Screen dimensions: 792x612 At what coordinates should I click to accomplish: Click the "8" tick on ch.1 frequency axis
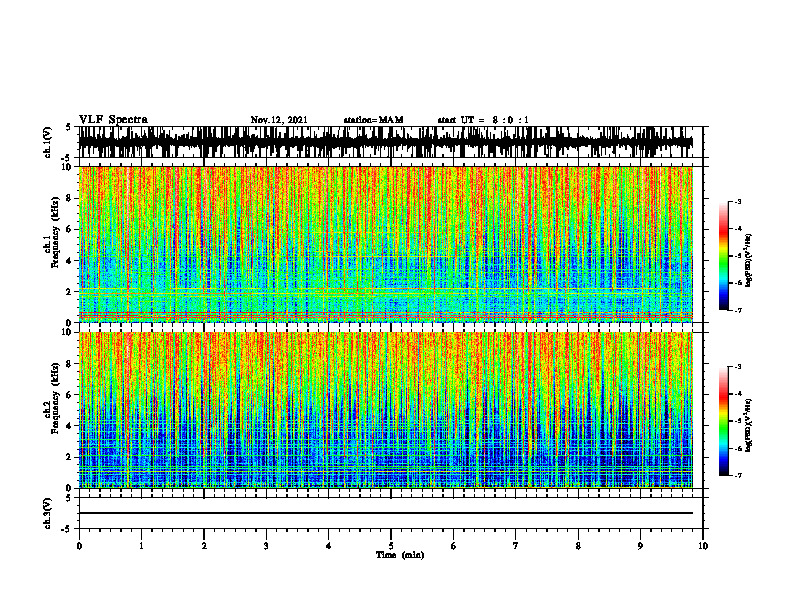[70, 198]
